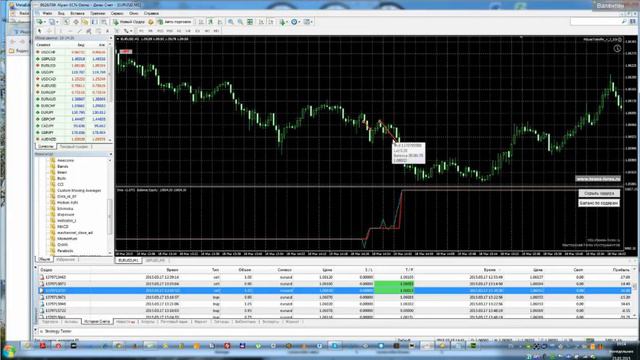The width and height of the screenshot is (640, 360).
Task: Select the Fibonacci retracement tool
Action: click(x=98, y=31)
